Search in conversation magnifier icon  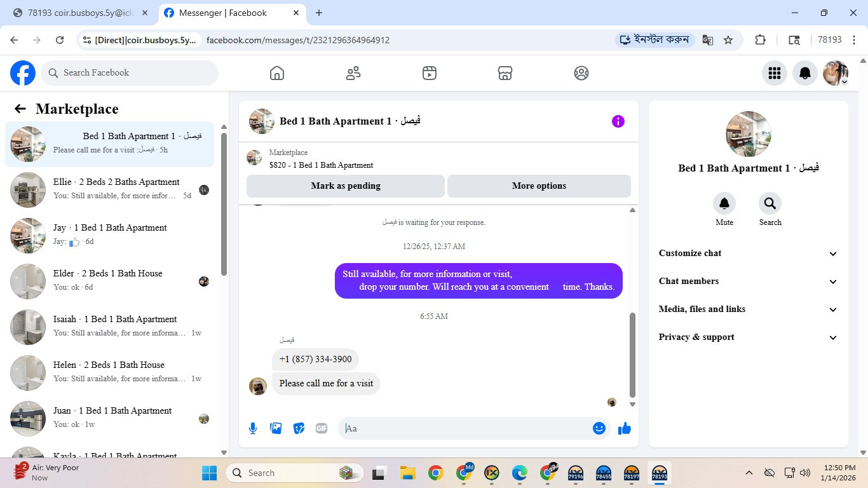[770, 203]
